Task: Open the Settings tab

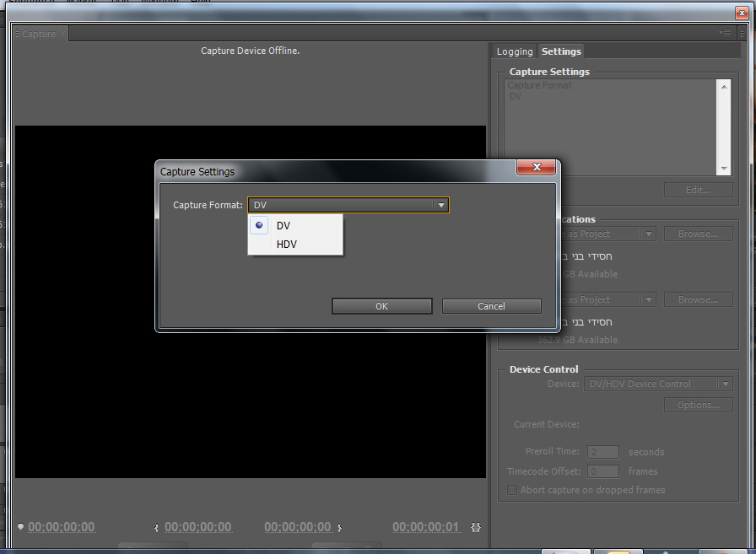Action: [x=561, y=51]
